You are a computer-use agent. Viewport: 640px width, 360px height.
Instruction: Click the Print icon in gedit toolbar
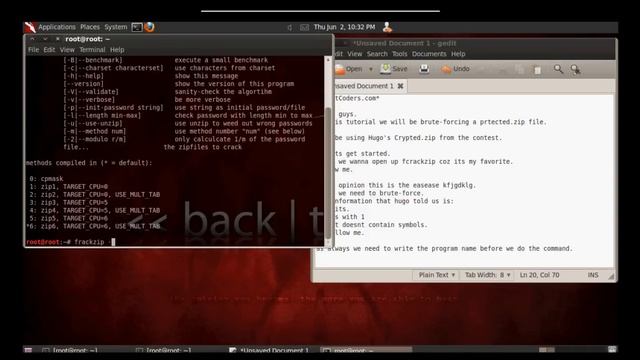tap(424, 69)
